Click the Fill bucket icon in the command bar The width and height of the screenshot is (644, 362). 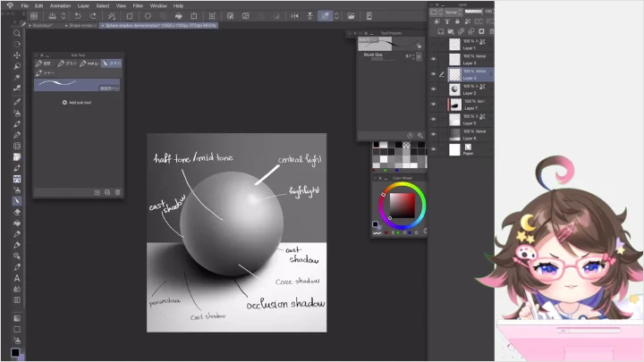(x=179, y=16)
